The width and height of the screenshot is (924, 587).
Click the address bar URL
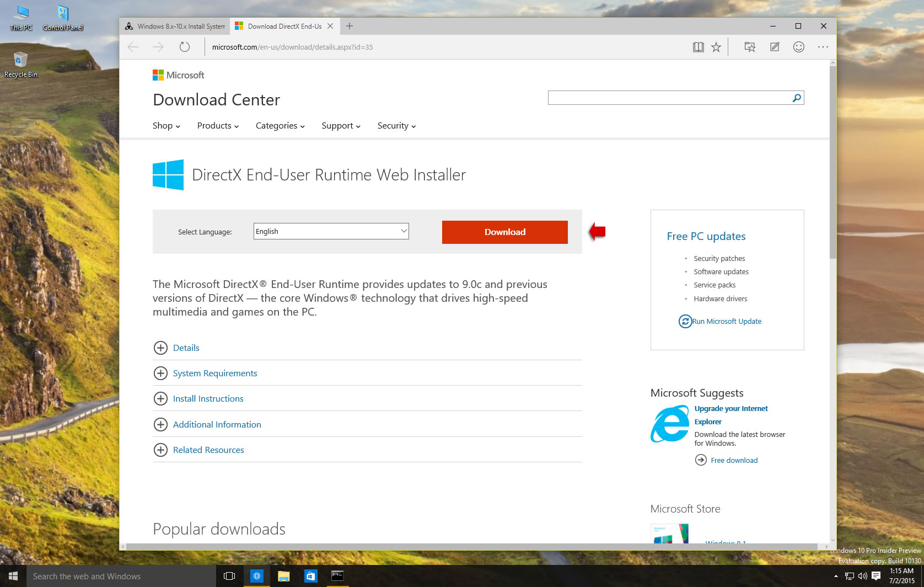[292, 47]
